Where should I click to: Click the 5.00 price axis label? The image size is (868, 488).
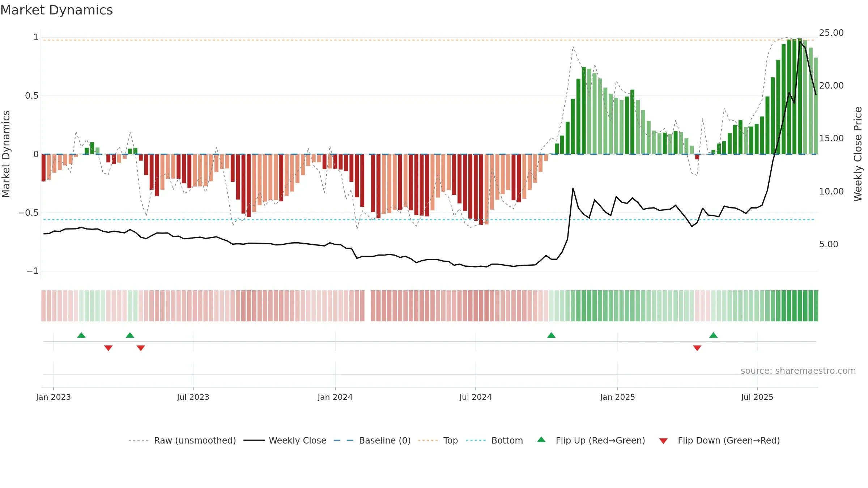[829, 244]
